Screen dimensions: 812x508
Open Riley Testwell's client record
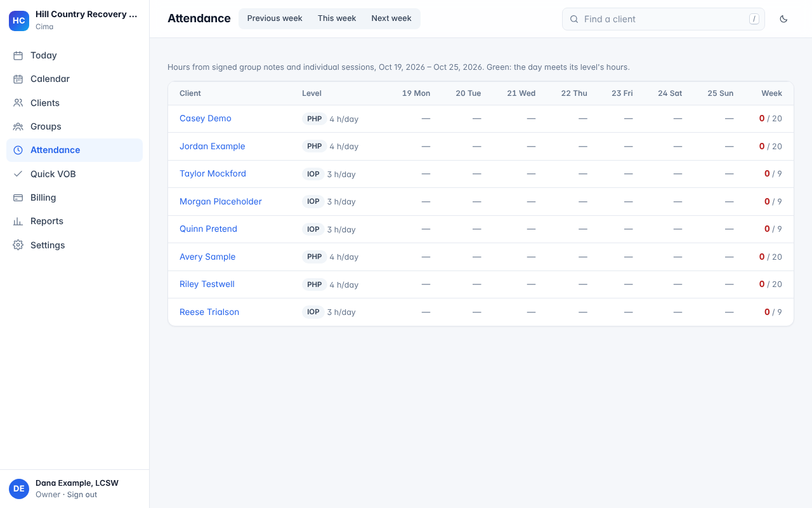click(x=207, y=284)
